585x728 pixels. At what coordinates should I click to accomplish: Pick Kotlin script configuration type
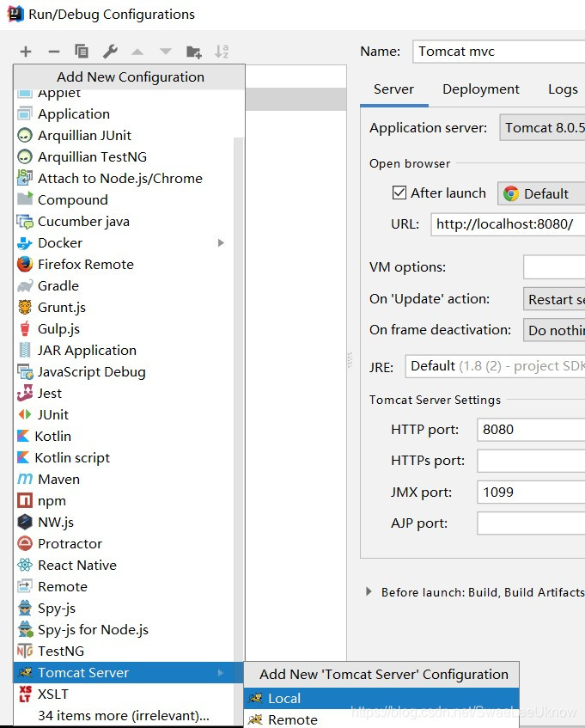click(125, 457)
